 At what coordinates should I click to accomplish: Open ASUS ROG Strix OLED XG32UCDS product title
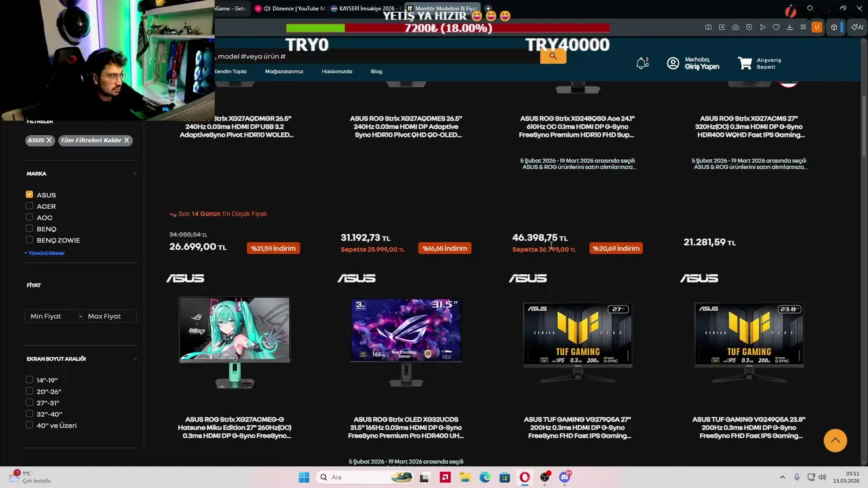406,428
